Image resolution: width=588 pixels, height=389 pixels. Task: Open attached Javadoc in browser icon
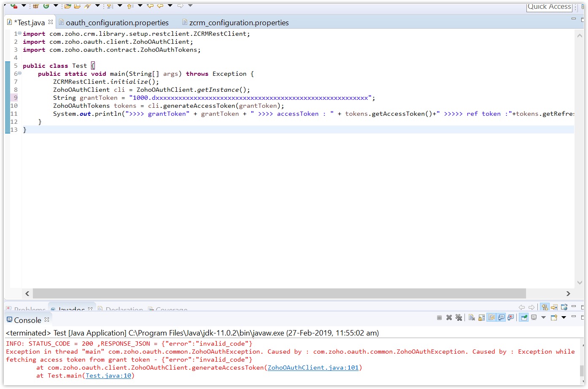(x=564, y=307)
